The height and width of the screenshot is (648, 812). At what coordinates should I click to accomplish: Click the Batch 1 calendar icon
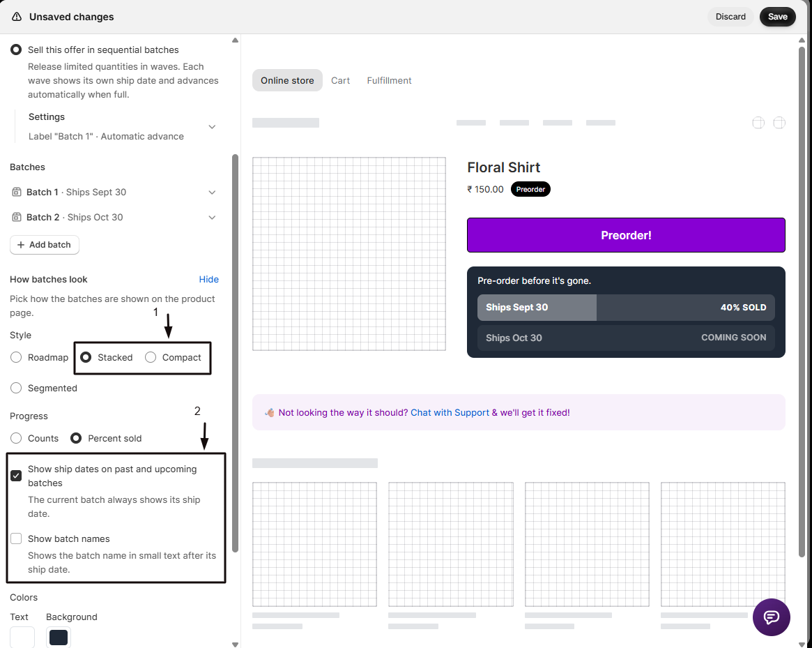pyautogui.click(x=17, y=193)
